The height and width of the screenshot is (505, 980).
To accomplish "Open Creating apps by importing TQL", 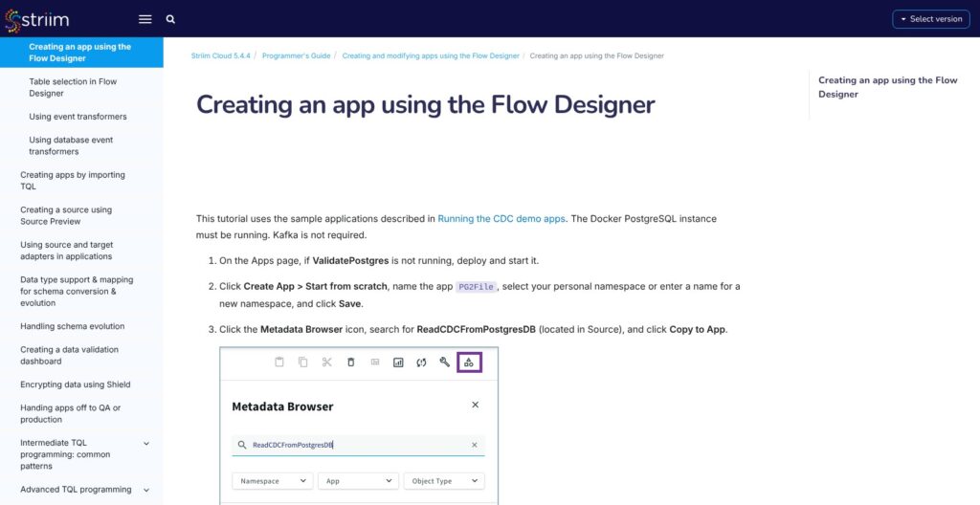I will click(73, 181).
